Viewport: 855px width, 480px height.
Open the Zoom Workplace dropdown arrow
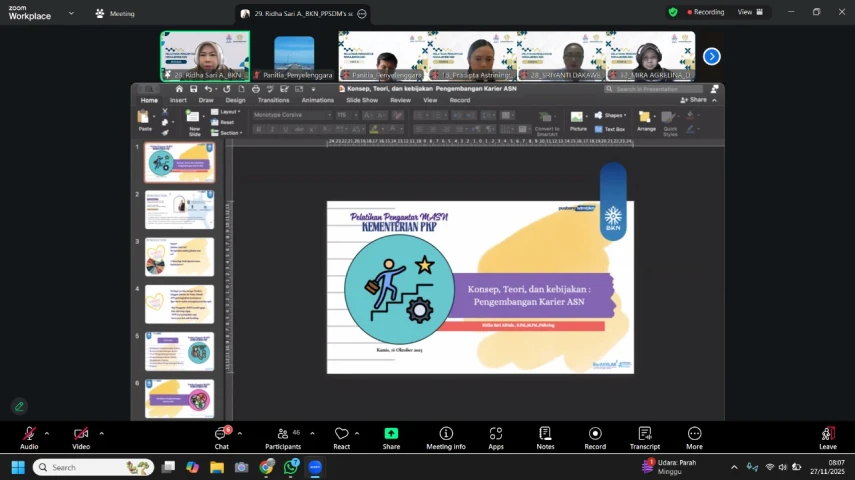(x=71, y=13)
